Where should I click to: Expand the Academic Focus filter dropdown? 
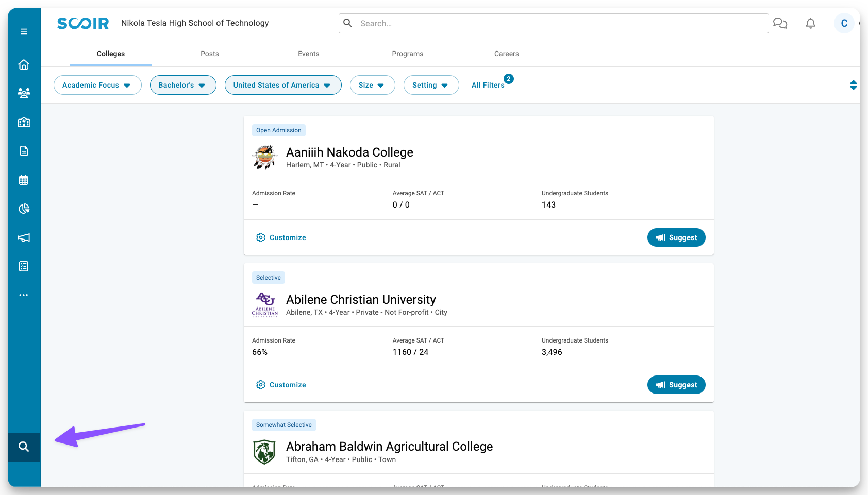97,85
